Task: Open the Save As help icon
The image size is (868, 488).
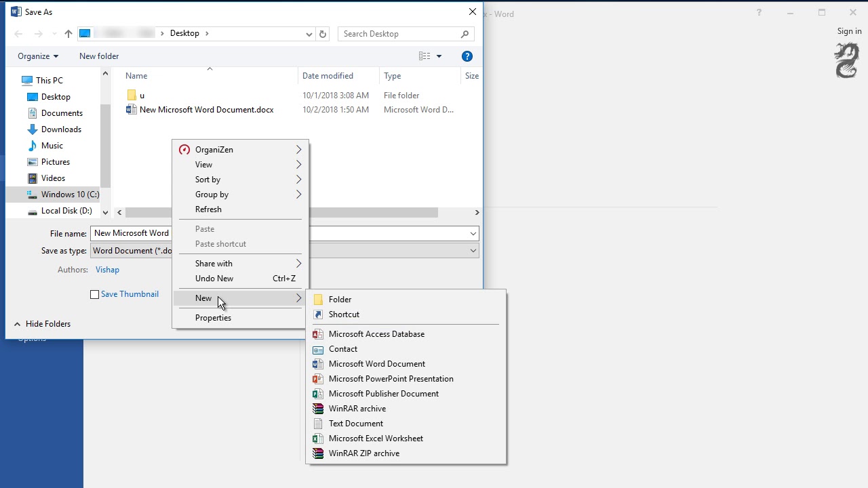Action: point(467,56)
